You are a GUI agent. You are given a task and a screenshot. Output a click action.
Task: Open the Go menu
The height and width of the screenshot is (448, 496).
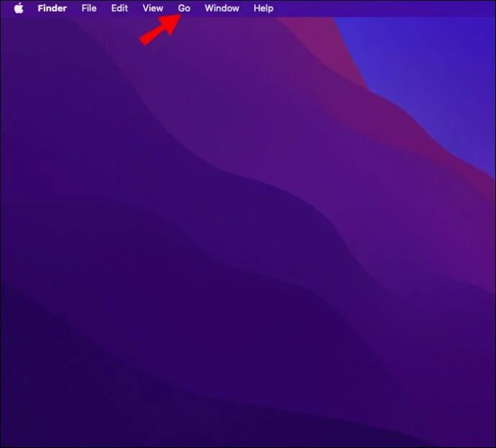pos(184,8)
